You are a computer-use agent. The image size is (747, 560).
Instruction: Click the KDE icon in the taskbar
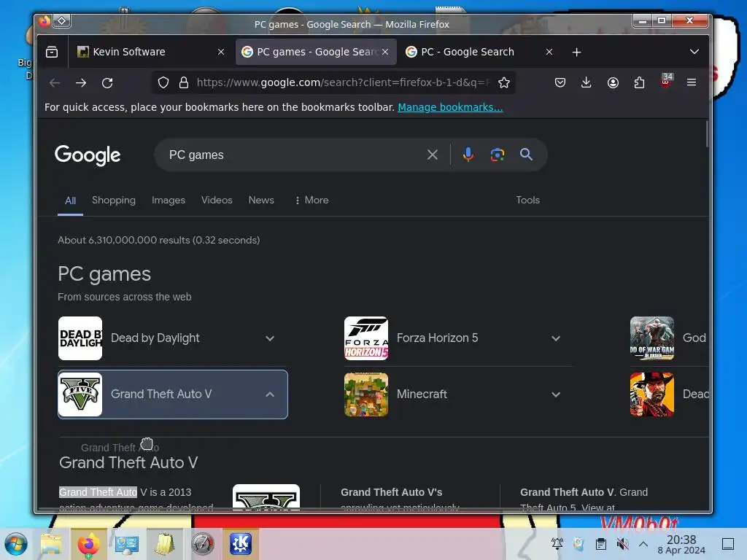click(241, 544)
